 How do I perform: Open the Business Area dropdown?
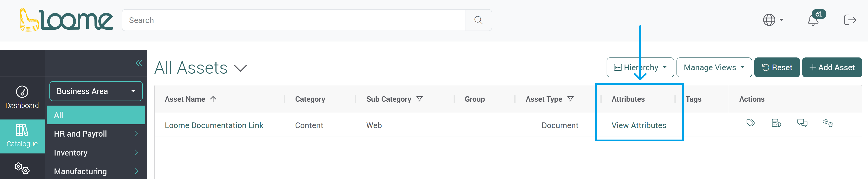coord(96,91)
